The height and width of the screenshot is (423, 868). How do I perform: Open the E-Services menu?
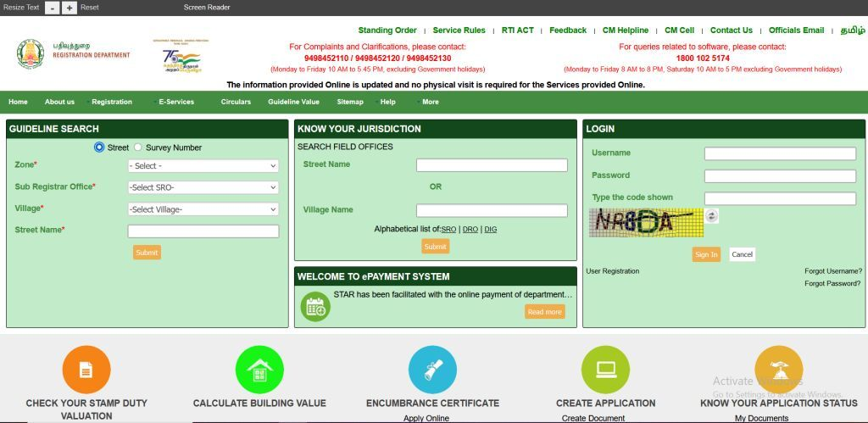pyautogui.click(x=176, y=102)
